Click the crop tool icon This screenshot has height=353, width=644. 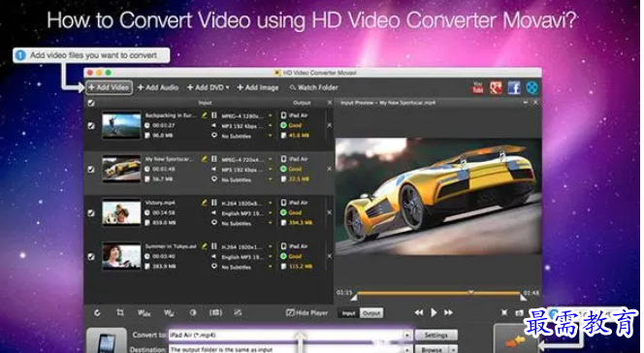[120, 313]
